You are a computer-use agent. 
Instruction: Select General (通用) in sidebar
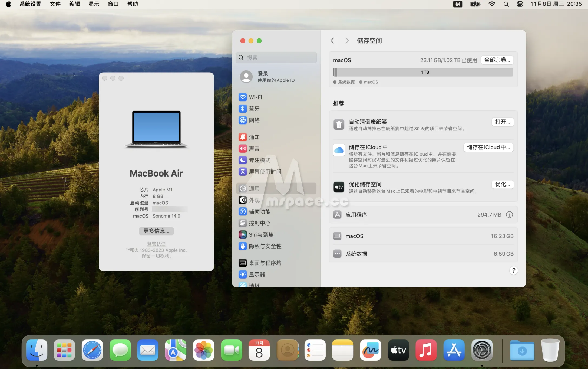pos(276,188)
